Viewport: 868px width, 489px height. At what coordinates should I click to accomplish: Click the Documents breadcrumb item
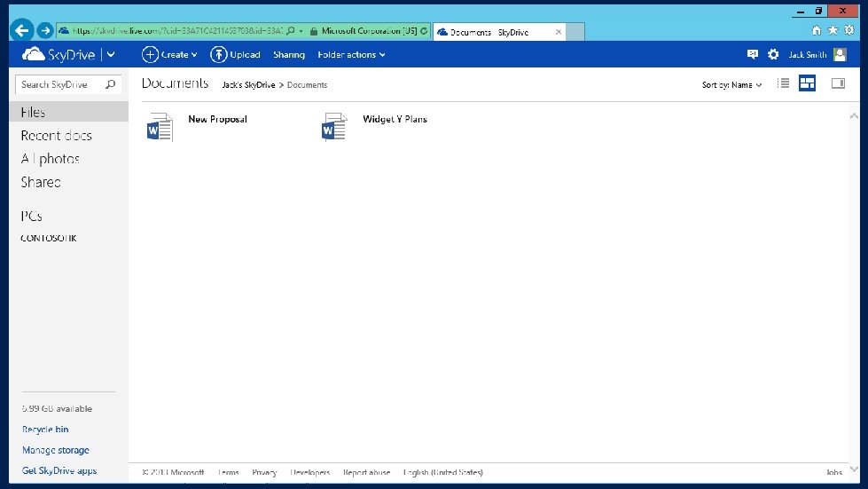point(308,84)
